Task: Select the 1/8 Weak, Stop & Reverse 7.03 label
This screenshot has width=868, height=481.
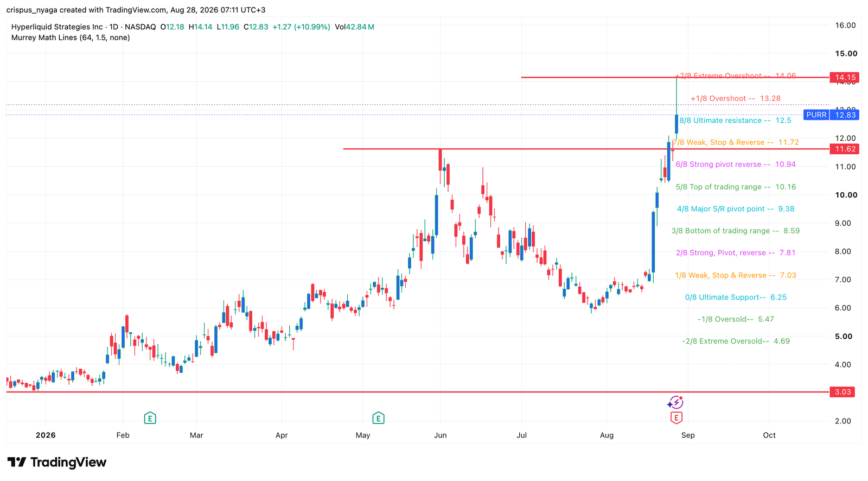Action: click(x=736, y=275)
